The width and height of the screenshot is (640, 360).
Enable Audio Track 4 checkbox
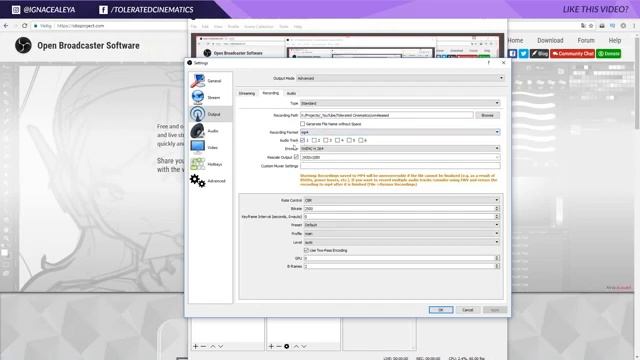click(x=338, y=140)
